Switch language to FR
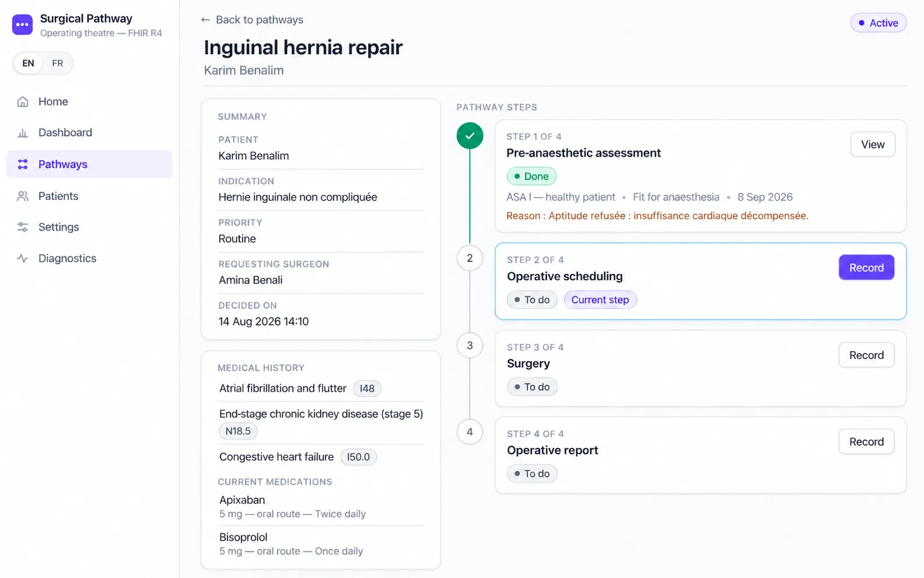The width and height of the screenshot is (924, 578). tap(57, 64)
